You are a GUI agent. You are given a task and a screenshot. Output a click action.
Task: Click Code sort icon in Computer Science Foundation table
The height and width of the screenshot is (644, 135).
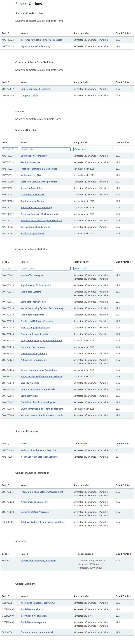pos(8,485)
